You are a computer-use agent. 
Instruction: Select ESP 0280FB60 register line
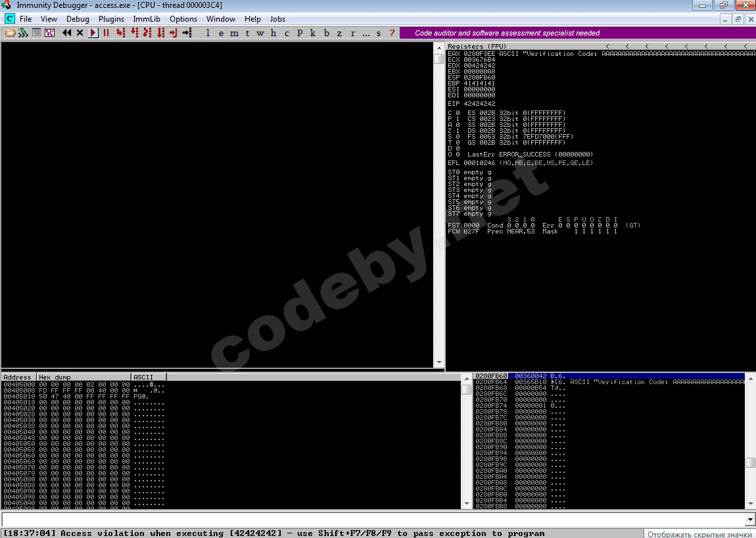471,77
